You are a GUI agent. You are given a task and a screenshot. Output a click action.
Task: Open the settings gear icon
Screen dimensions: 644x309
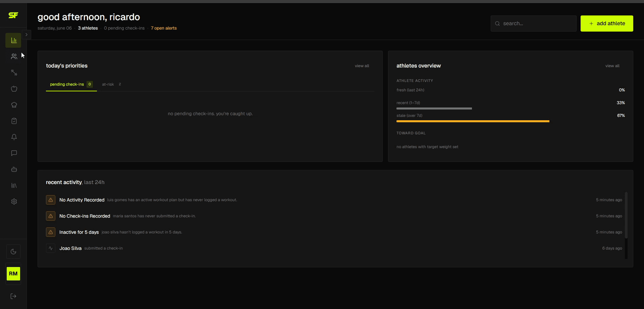click(x=14, y=202)
